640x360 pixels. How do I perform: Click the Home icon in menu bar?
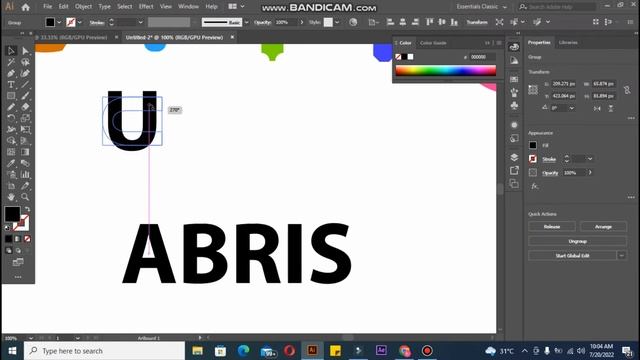pyautogui.click(x=25, y=7)
